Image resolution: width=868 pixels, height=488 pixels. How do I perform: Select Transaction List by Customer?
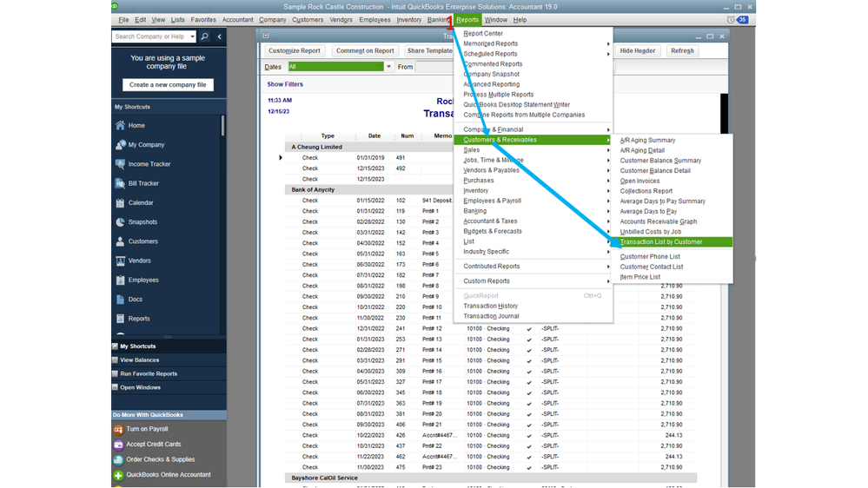point(672,242)
